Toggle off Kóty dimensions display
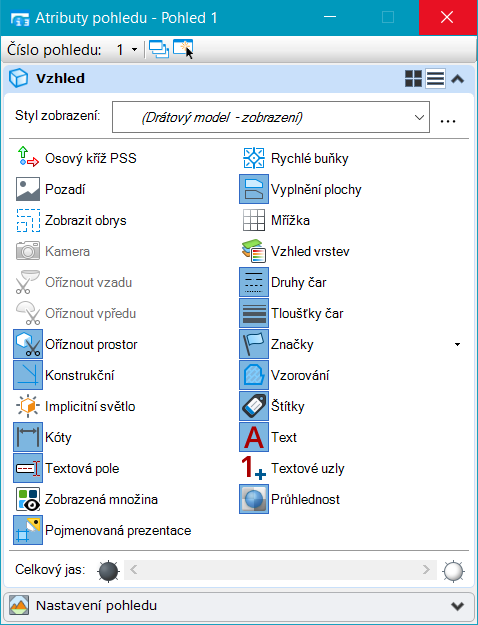Image resolution: width=478 pixels, height=625 pixels. point(28,437)
